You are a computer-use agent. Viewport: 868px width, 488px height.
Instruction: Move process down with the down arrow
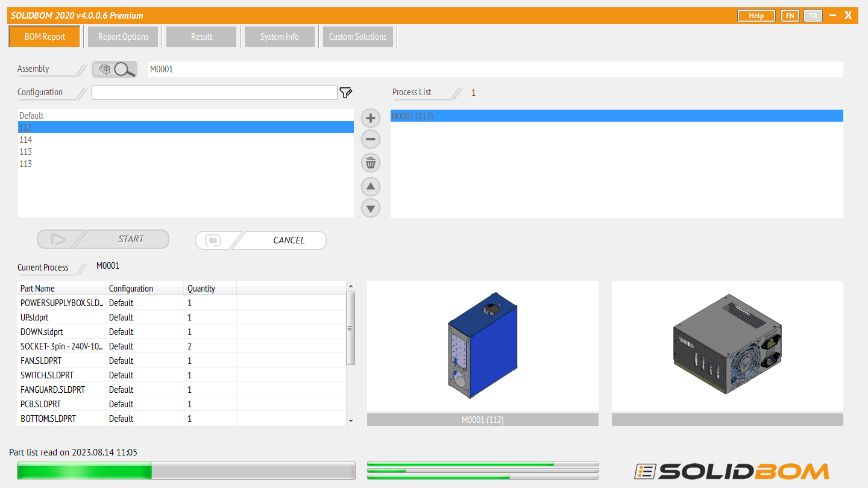(371, 208)
